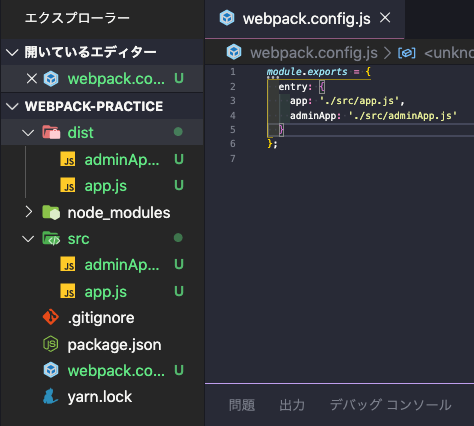Click green modified dot on dist row

(178, 132)
